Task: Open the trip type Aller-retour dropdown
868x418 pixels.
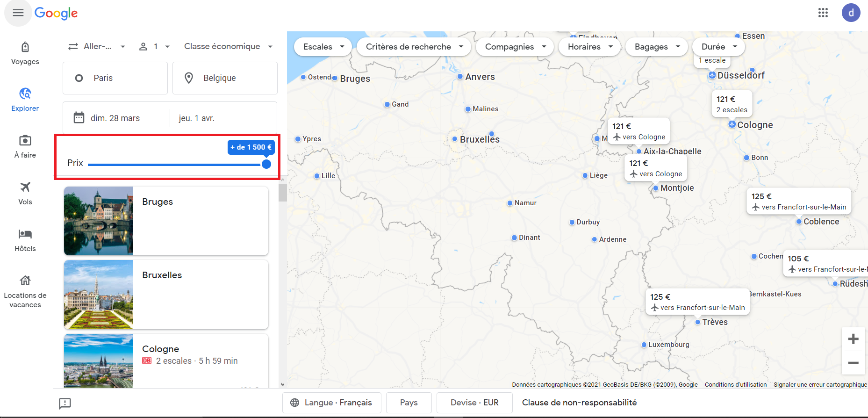Action: point(97,46)
